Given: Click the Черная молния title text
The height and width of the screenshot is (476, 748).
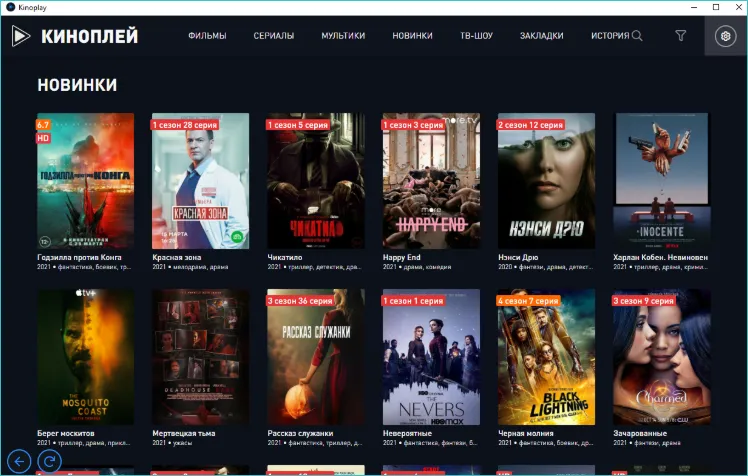Looking at the screenshot, I should coord(526,434).
